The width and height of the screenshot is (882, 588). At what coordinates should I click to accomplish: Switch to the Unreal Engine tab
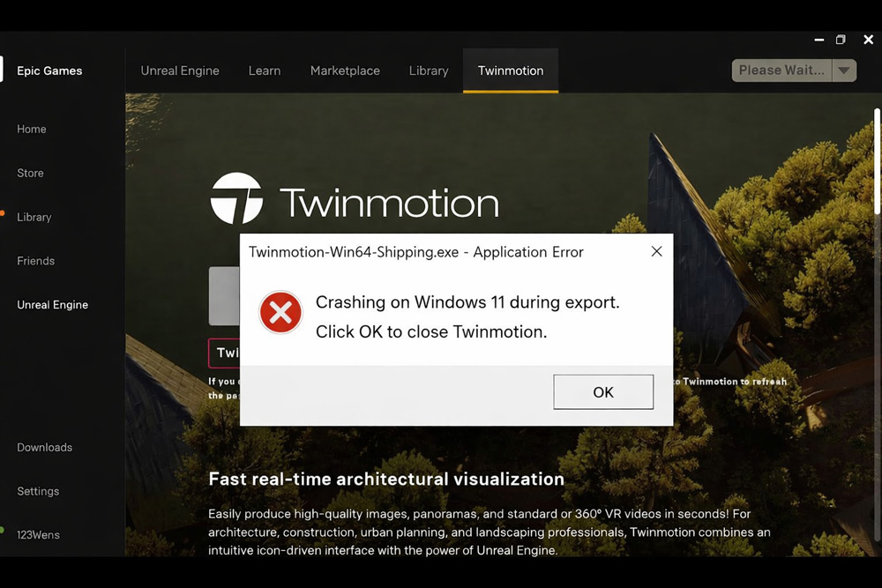tap(180, 71)
